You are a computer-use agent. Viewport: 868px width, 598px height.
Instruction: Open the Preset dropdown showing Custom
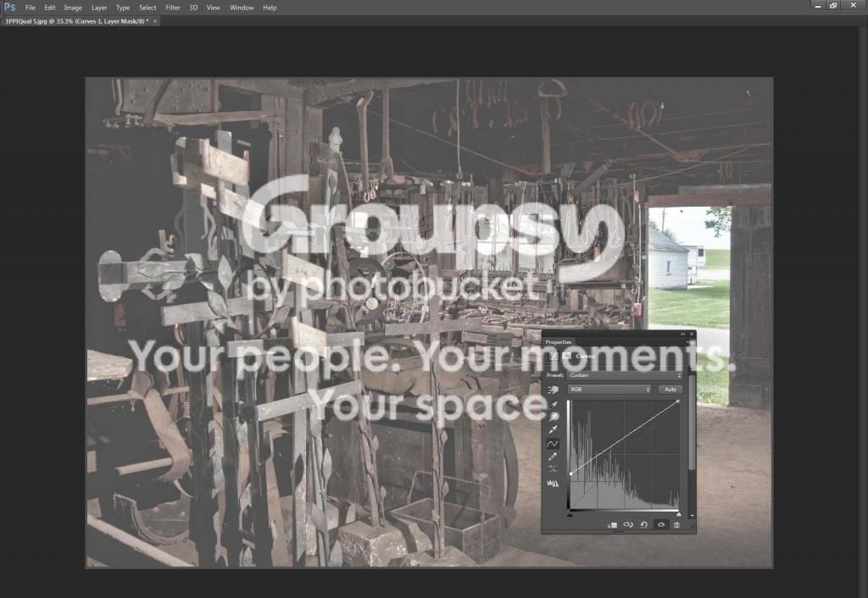(625, 375)
